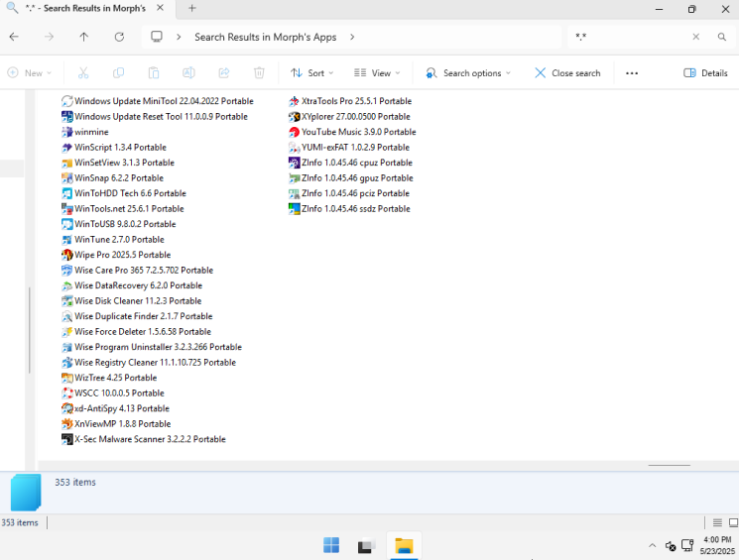Switch to details list view layout
Screen dimensions: 739x560
[717, 522]
